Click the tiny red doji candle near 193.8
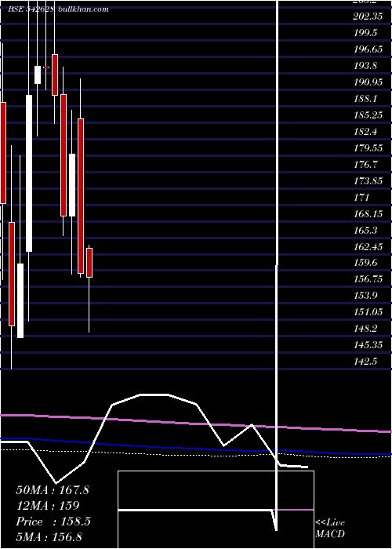This screenshot has width=392, height=549. pos(46,67)
